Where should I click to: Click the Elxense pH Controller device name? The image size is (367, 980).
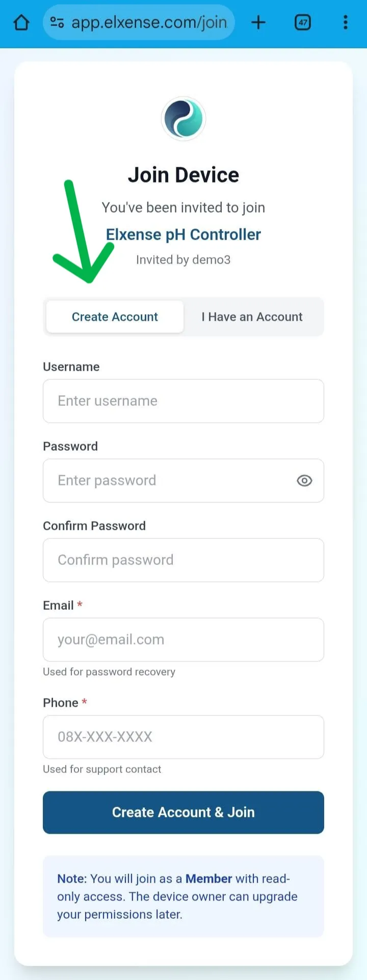coord(183,235)
